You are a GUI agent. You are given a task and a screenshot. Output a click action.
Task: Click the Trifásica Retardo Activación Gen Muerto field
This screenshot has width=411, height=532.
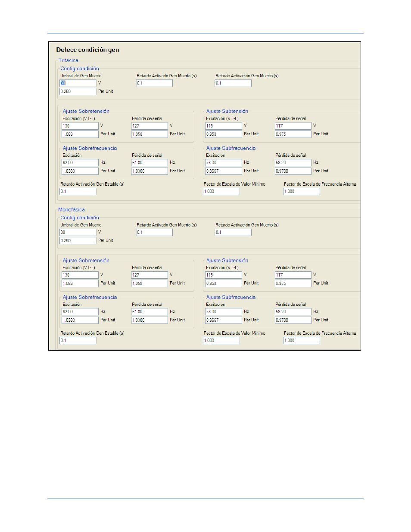pyautogui.click(x=233, y=83)
